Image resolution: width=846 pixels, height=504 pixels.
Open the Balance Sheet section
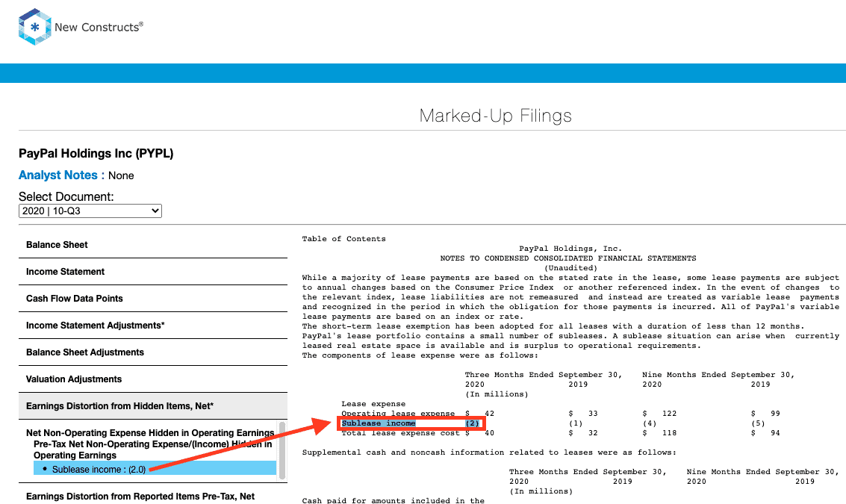coord(153,245)
